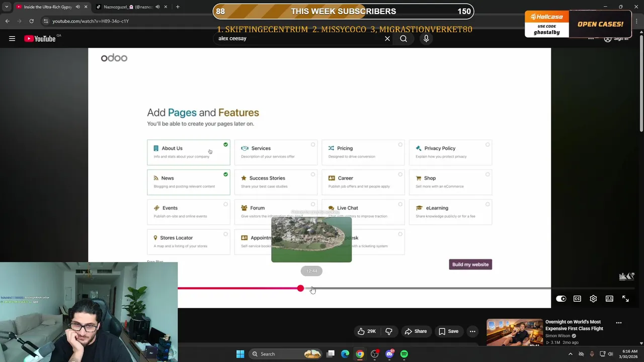Click the Chrome address bar URL
Screen dimensions: 644x362
click(91, 21)
